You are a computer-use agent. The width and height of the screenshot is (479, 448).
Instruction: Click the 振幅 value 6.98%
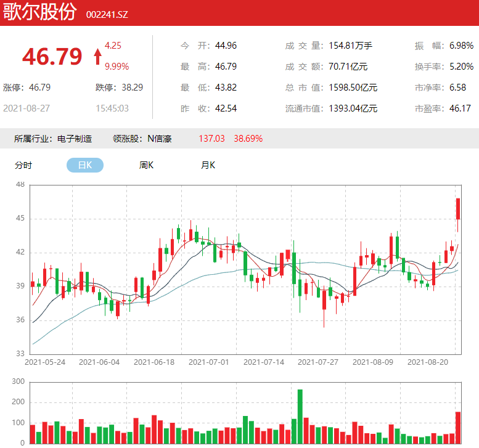461,46
